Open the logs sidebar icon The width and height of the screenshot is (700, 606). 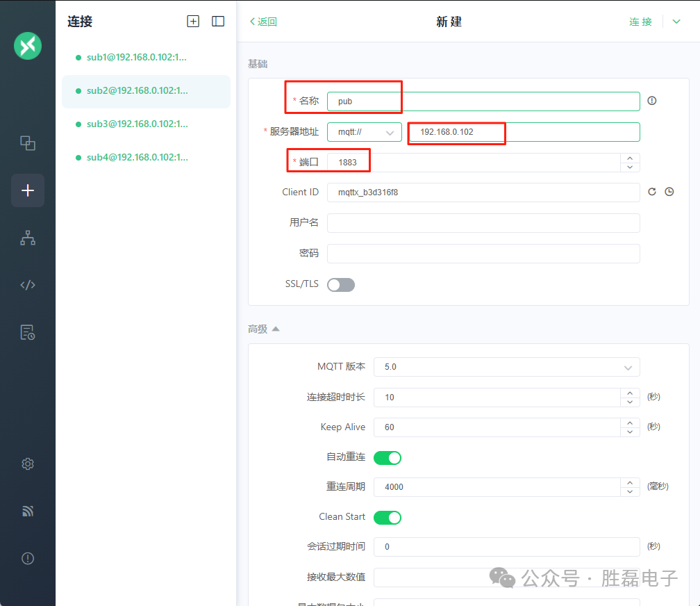[x=28, y=332]
